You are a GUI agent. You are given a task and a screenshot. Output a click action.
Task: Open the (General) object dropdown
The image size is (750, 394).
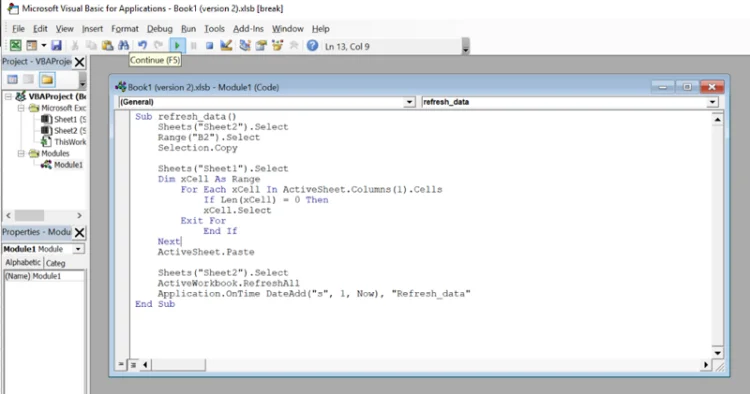click(x=409, y=102)
